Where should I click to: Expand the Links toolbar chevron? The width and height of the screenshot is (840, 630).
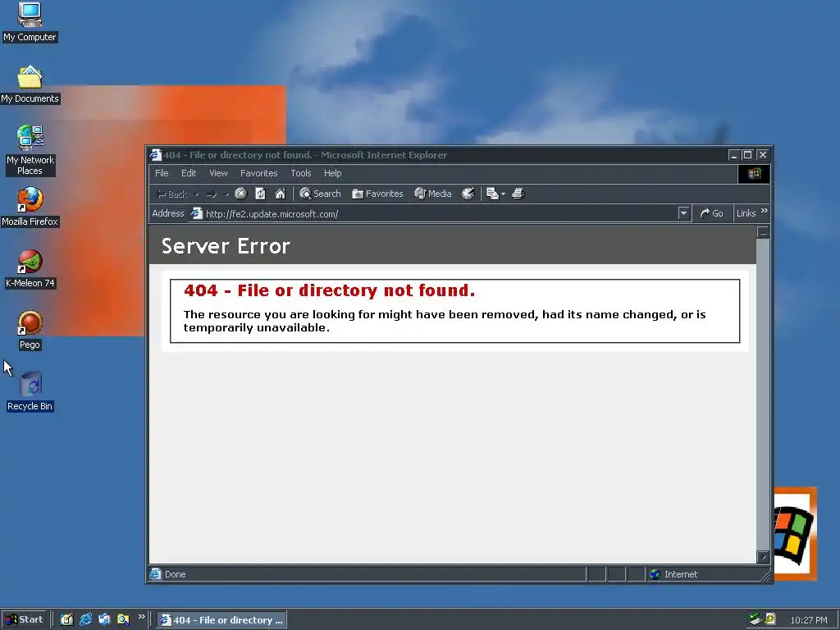765,211
